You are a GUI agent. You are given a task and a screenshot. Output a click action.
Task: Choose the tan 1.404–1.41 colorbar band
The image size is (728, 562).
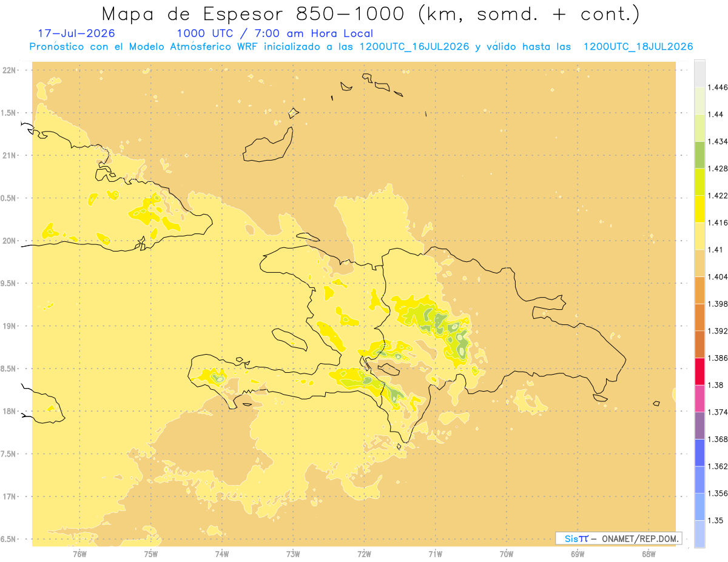[699, 263]
